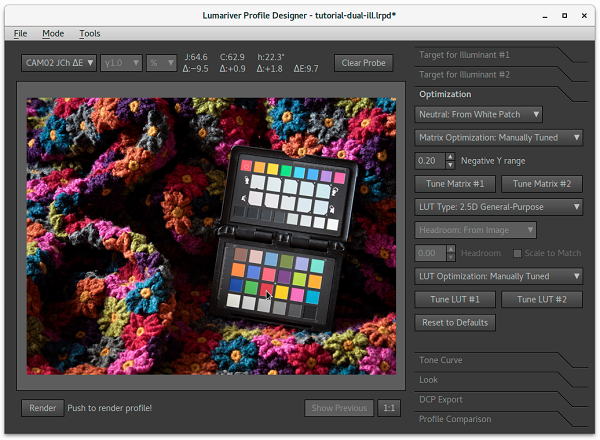The height and width of the screenshot is (440, 600).
Task: Increase Negative Y range with up arrow
Action: tap(450, 157)
